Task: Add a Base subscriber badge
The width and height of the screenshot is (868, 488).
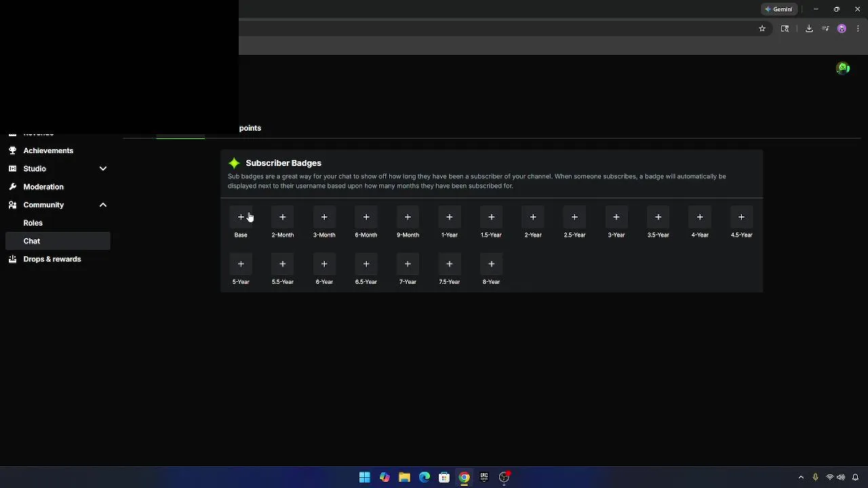Action: click(x=241, y=217)
